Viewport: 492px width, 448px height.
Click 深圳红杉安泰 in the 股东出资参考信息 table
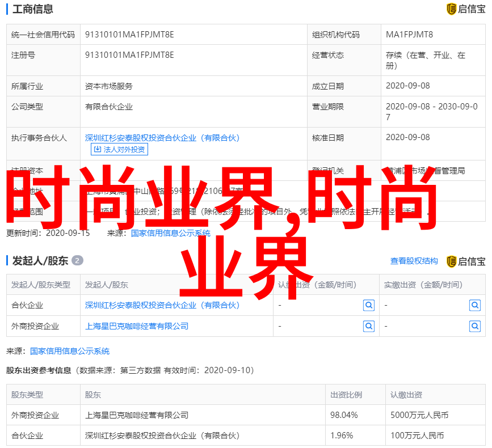(x=162, y=436)
